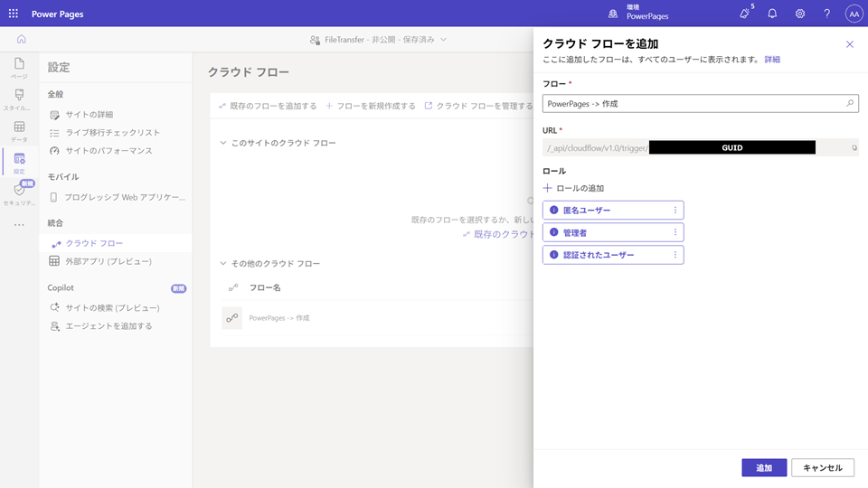This screenshot has height=488, width=868.
Task: Open the 詳細 link
Action: [772, 60]
